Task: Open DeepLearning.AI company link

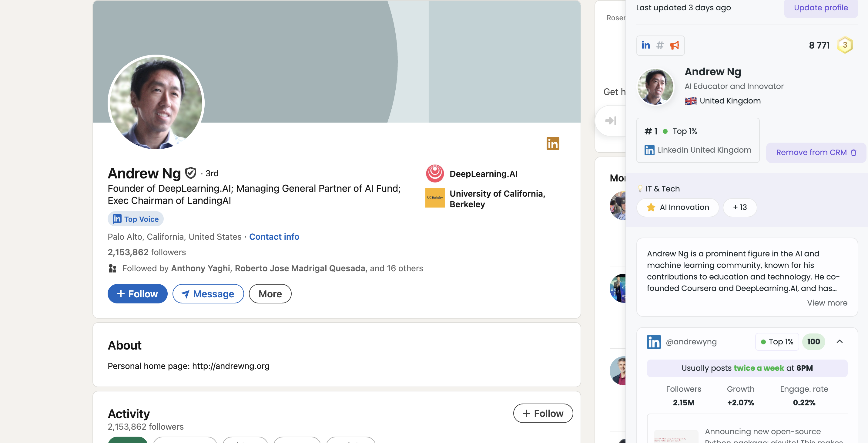Action: coord(483,174)
